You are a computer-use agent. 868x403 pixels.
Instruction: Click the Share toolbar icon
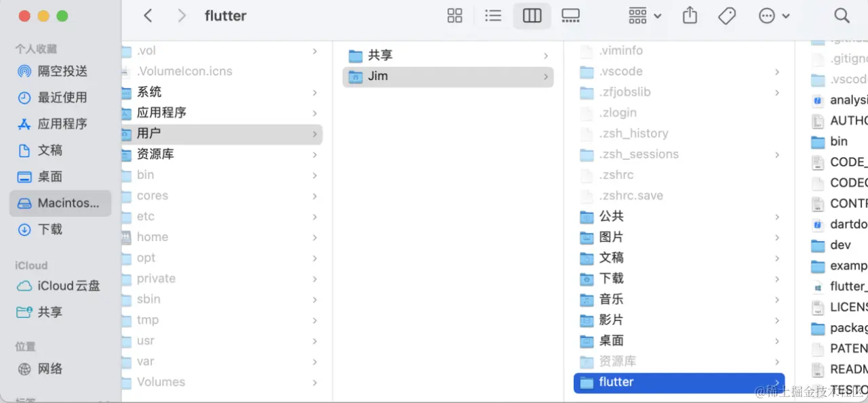[x=690, y=15]
